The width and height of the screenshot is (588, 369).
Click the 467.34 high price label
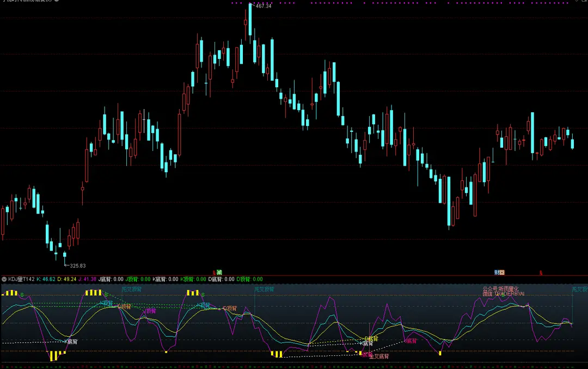pyautogui.click(x=264, y=6)
